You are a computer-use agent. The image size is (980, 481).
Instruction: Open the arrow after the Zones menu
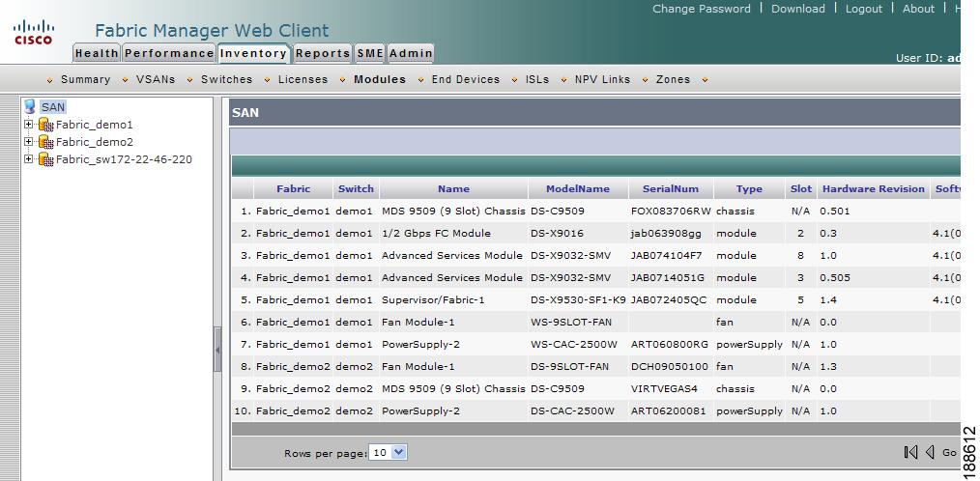coord(705,80)
